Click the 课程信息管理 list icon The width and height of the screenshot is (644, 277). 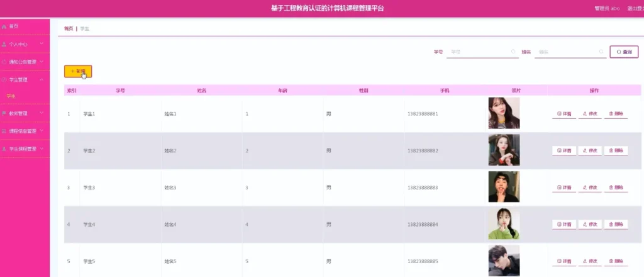(4, 131)
